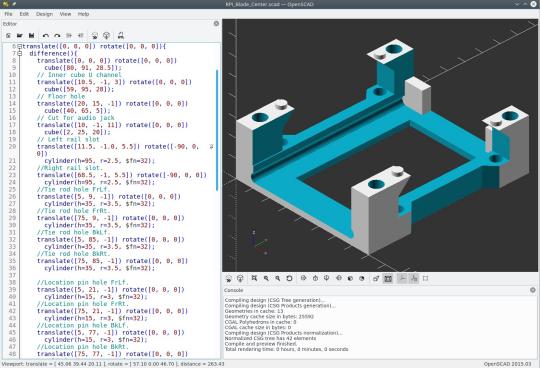Image resolution: width=540 pixels, height=368 pixels.
Task: Open the View menu
Action: point(65,14)
